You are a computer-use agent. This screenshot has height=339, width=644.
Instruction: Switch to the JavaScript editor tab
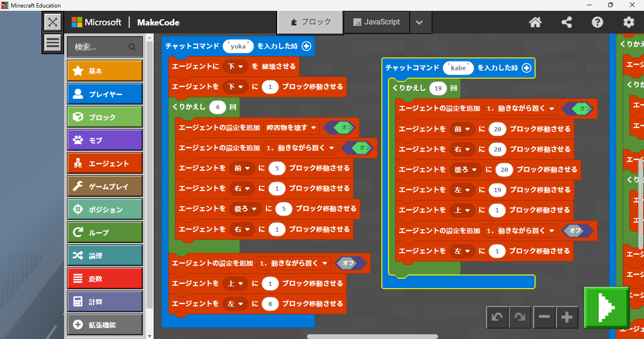tap(376, 22)
